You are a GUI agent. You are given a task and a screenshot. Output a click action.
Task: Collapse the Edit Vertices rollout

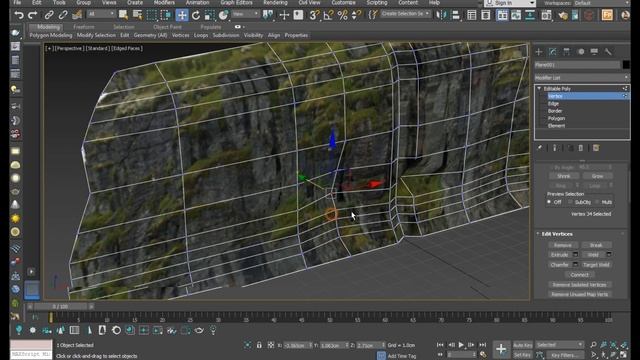538,234
